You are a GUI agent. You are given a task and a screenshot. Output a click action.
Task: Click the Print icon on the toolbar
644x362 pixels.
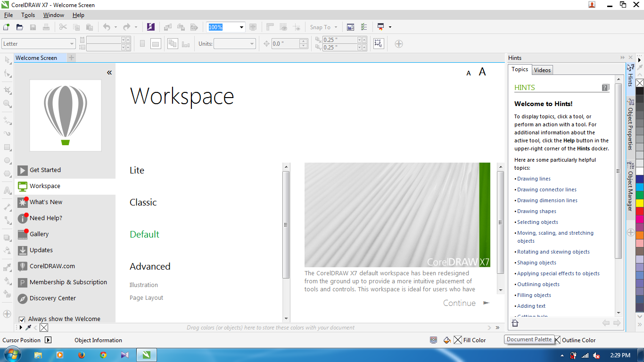[46, 27]
